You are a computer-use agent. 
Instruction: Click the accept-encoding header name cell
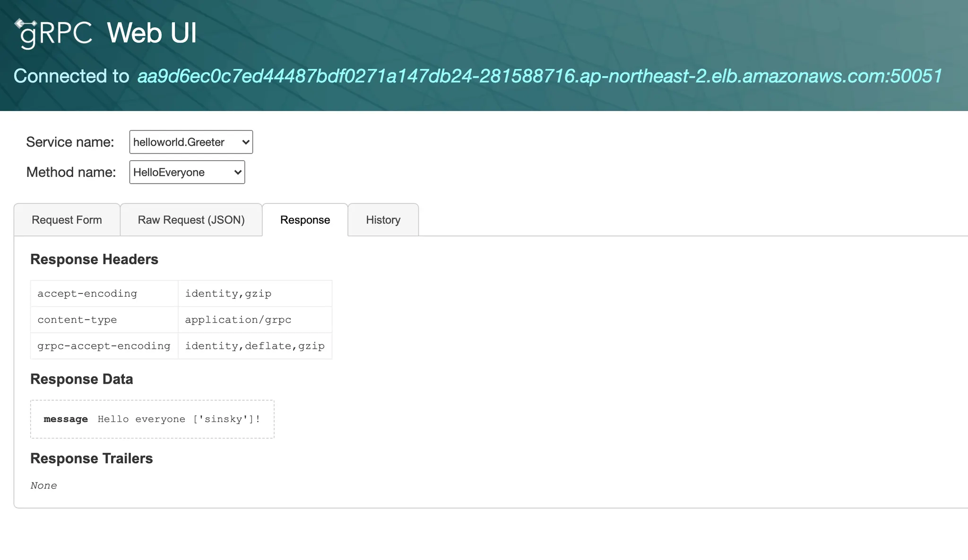coord(87,293)
